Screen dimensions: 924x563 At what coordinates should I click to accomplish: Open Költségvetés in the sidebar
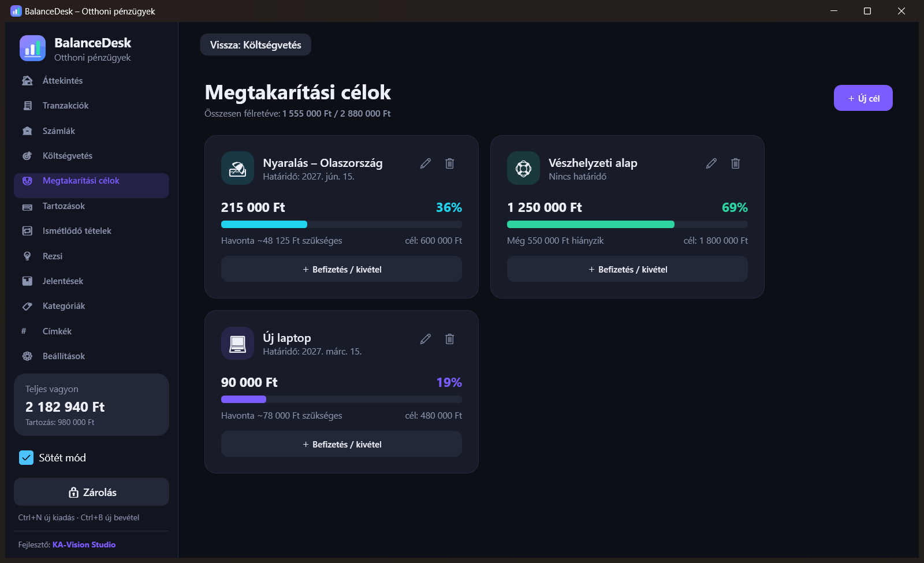pos(91,156)
